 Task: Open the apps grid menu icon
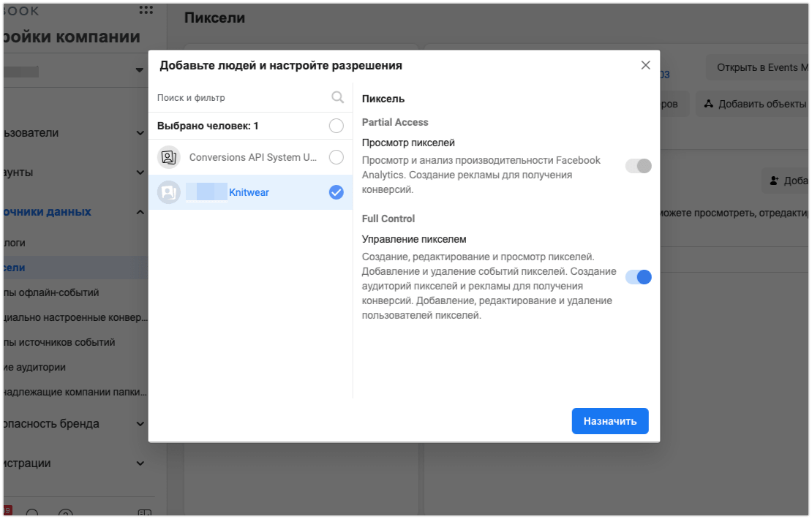(146, 10)
